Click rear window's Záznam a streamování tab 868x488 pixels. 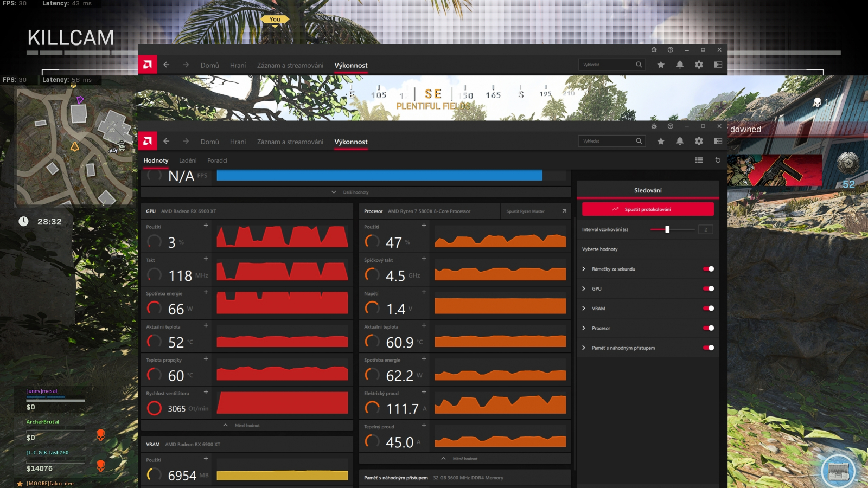point(290,65)
